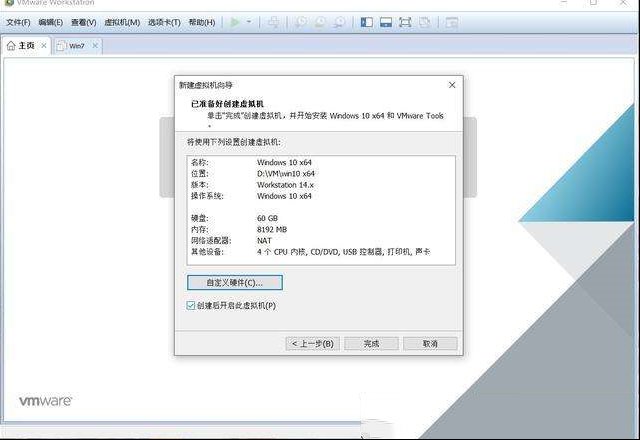Toggle 创建后开启此虚拟机(P) checkbox

click(x=191, y=305)
